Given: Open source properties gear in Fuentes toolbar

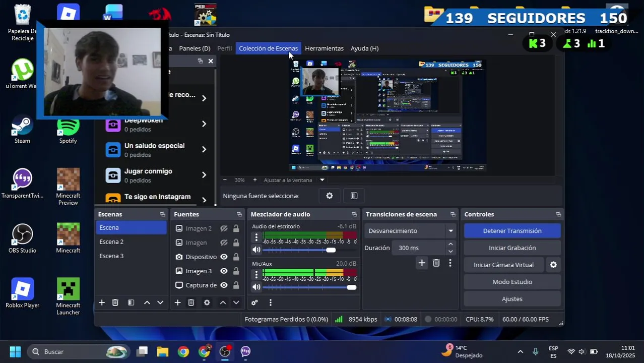Looking at the screenshot, I should (207, 302).
